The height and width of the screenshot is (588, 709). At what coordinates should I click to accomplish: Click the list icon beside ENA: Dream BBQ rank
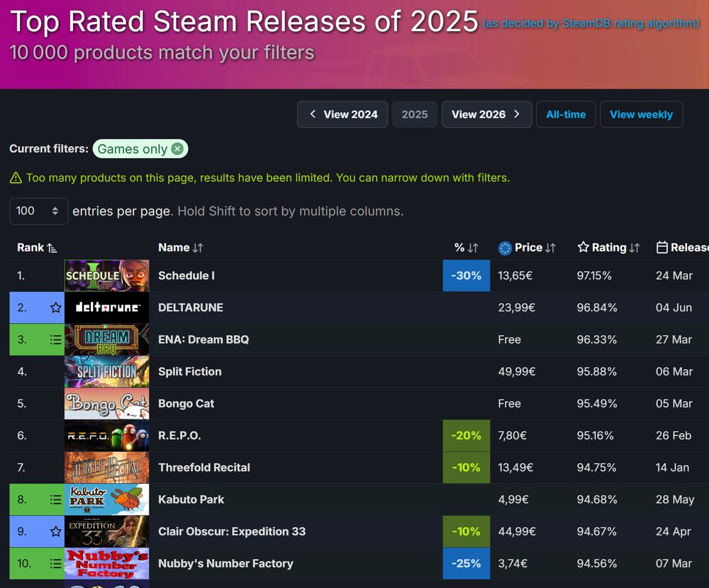tap(55, 339)
